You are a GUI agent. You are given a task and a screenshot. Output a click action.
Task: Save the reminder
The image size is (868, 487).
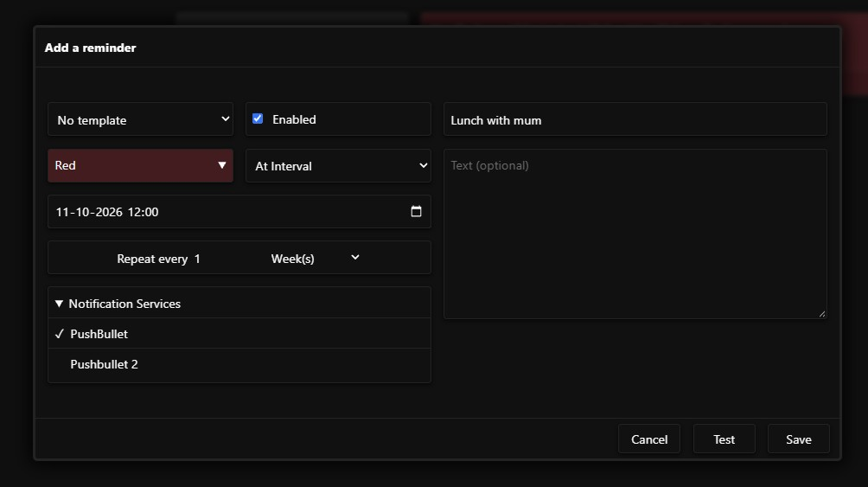coord(798,439)
